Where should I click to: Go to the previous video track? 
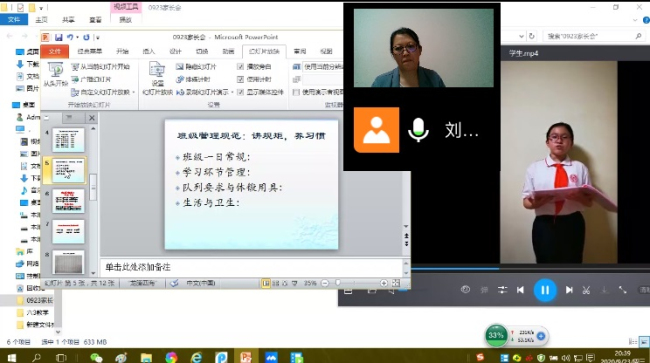tap(520, 290)
